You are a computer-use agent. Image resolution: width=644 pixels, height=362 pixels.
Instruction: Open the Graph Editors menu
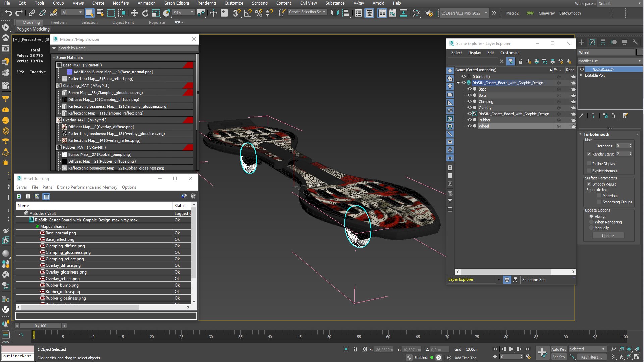click(176, 3)
